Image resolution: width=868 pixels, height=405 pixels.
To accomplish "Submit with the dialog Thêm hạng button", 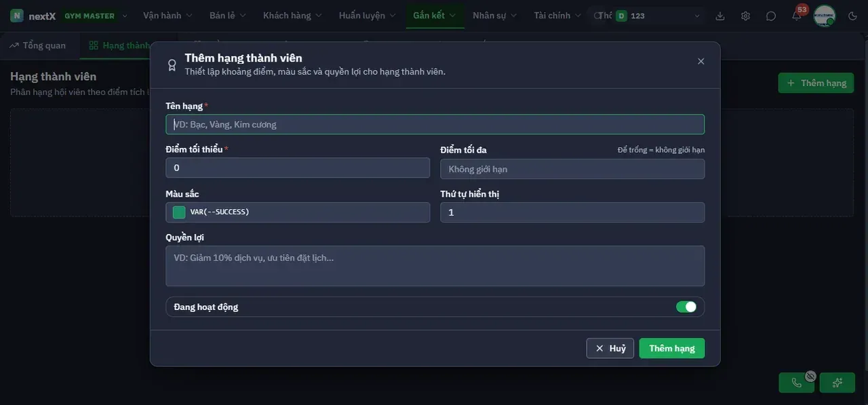I will tap(672, 348).
